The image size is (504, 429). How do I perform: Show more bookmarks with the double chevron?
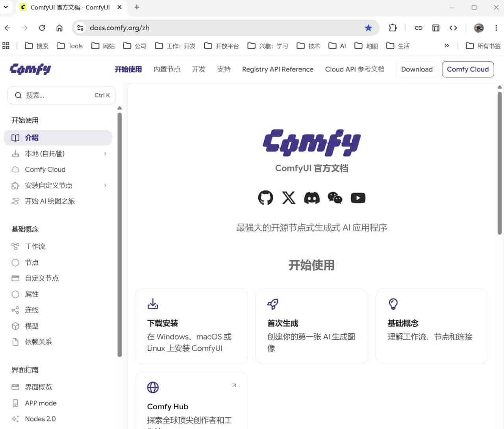coord(447,46)
